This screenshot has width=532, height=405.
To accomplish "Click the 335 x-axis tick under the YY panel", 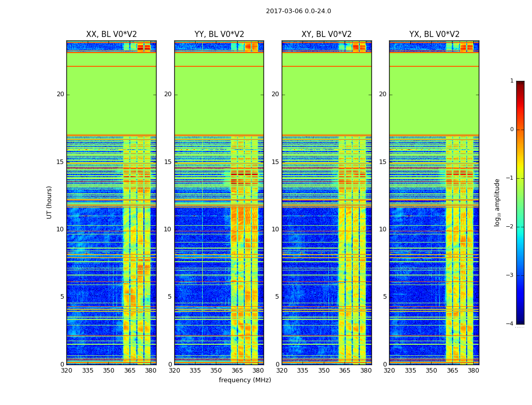I will [195, 371].
